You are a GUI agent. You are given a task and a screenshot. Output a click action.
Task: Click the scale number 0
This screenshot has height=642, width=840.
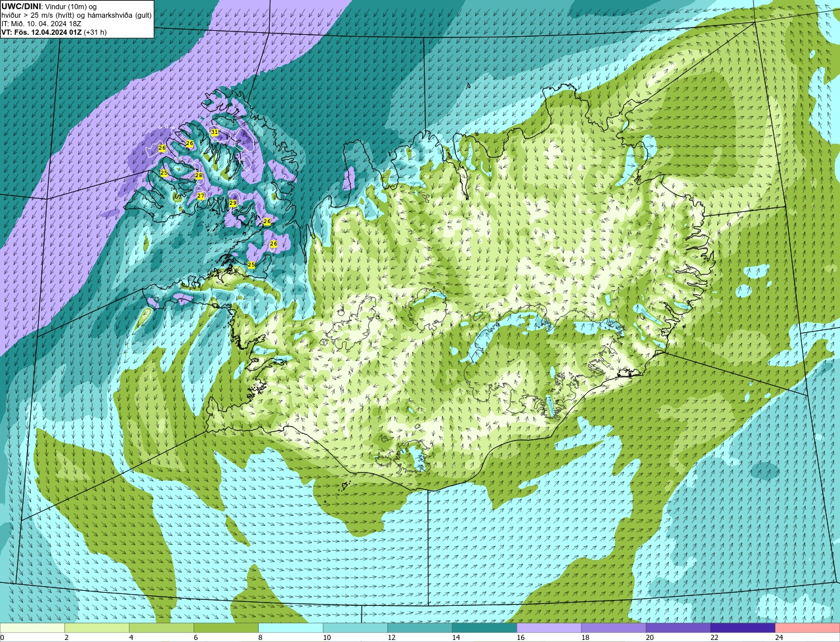[2, 637]
